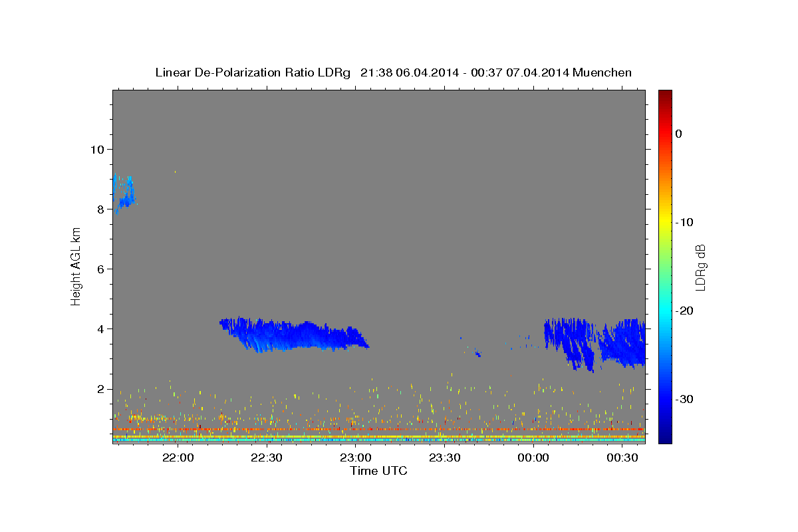Click the 00:30 time tick label

pyautogui.click(x=622, y=458)
